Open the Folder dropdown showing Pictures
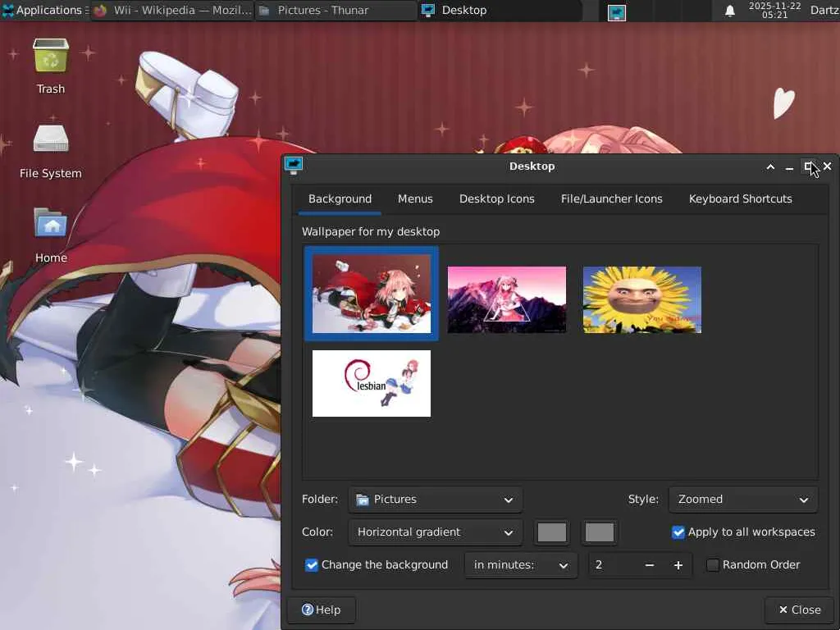This screenshot has width=840, height=630. (436, 500)
